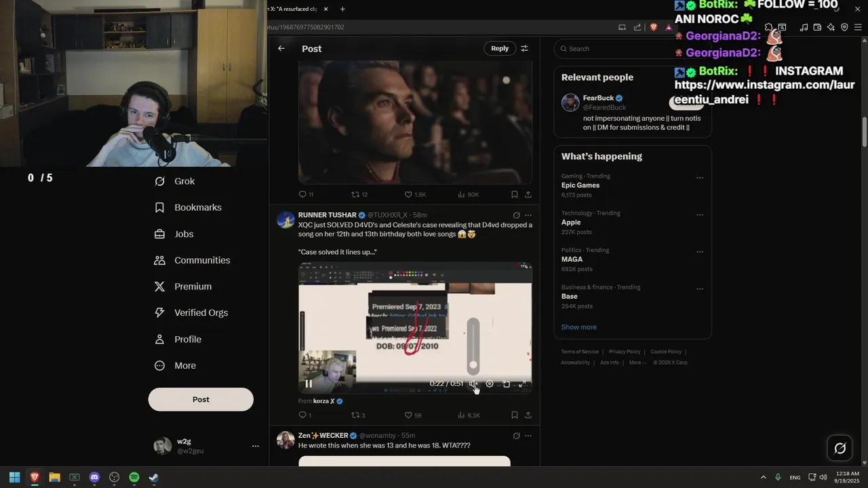
Task: Open Profile from the sidebar
Action: click(178, 339)
